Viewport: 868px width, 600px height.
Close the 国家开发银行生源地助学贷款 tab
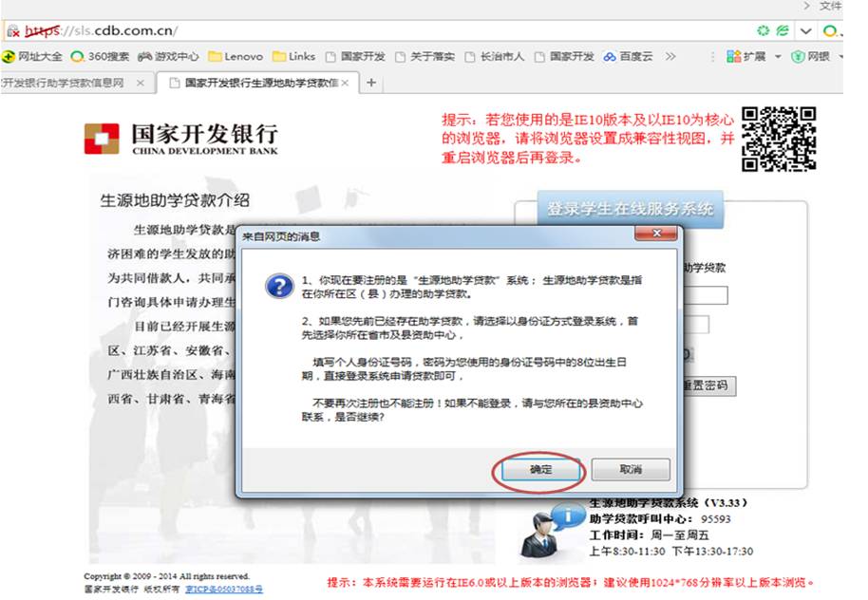pyautogui.click(x=345, y=83)
